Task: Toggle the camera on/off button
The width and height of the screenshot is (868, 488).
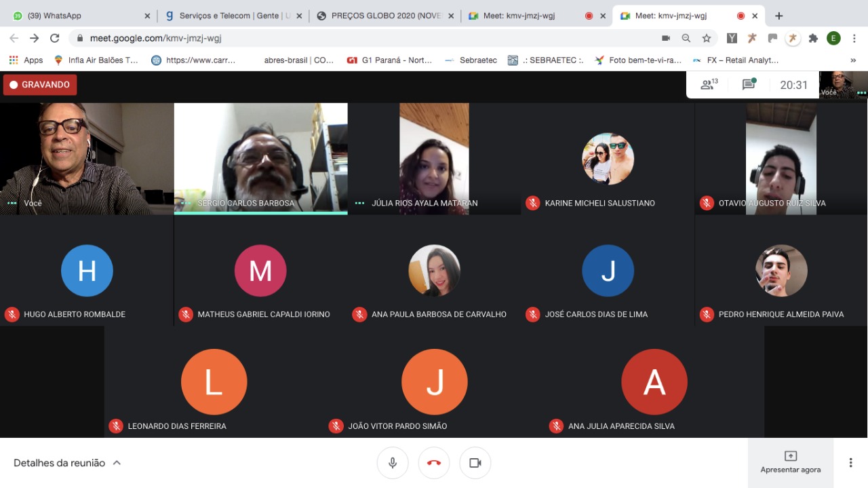Action: (x=475, y=463)
